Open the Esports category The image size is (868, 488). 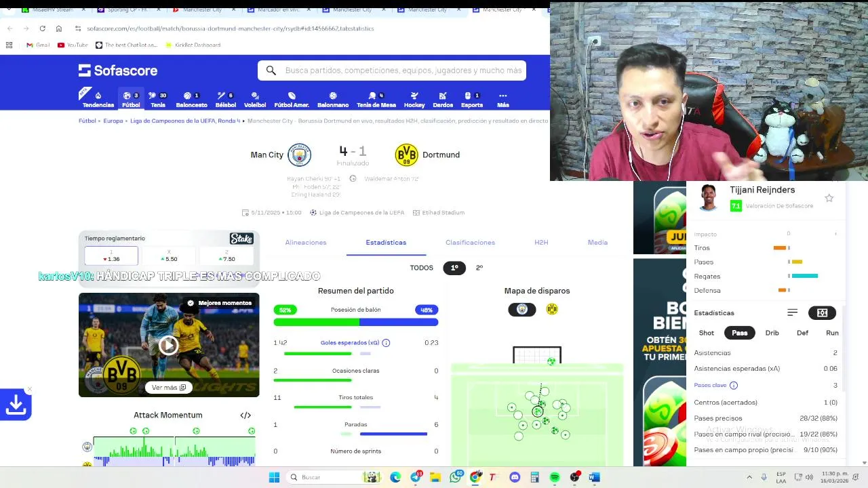[x=472, y=100]
